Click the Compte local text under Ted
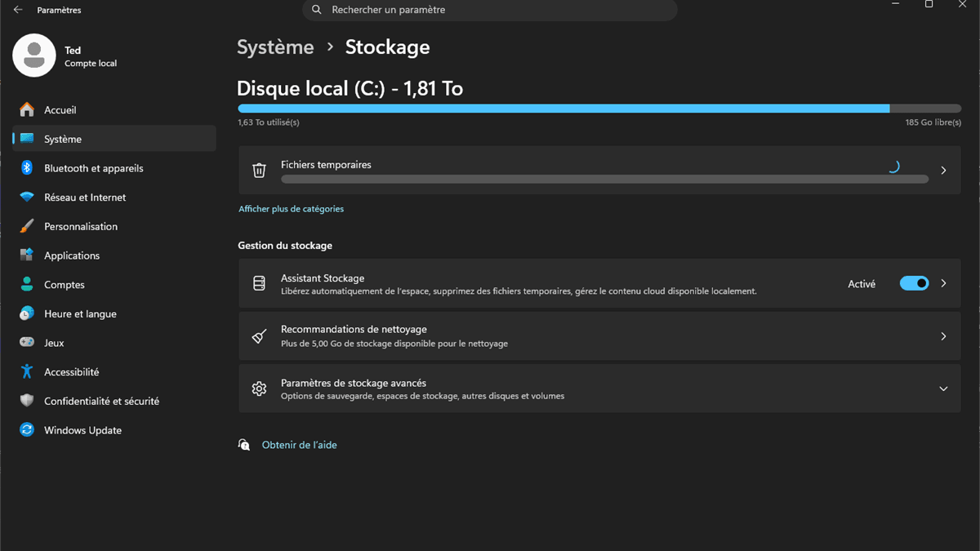 click(x=91, y=64)
